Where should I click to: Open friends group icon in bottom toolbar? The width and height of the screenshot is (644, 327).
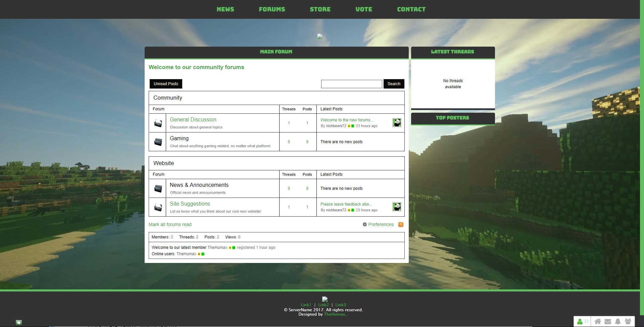coord(628,321)
